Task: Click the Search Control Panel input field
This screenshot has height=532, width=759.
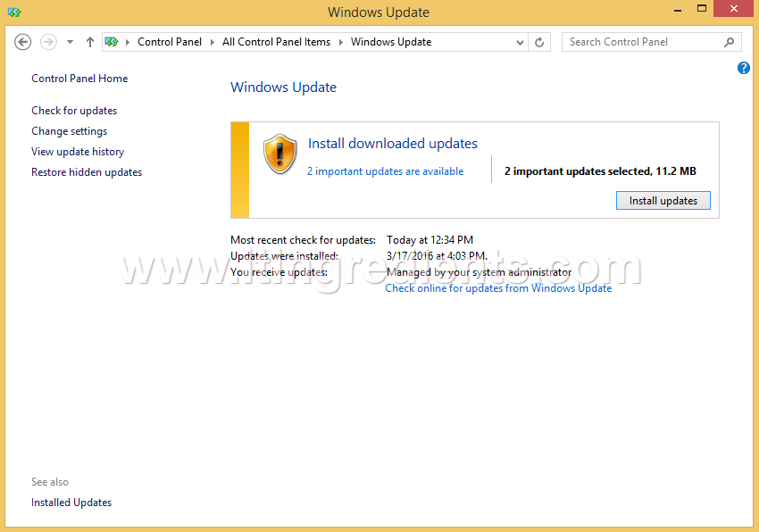Action: click(x=643, y=42)
